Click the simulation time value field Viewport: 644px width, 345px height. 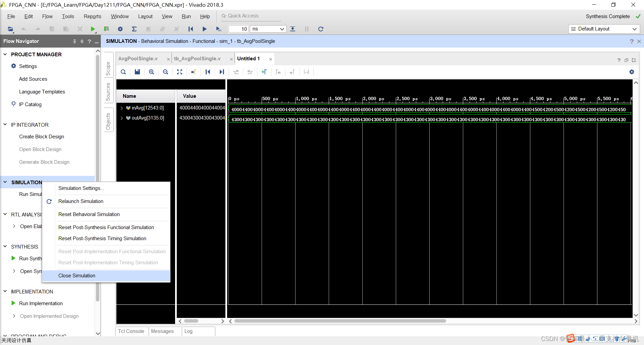[x=238, y=29]
